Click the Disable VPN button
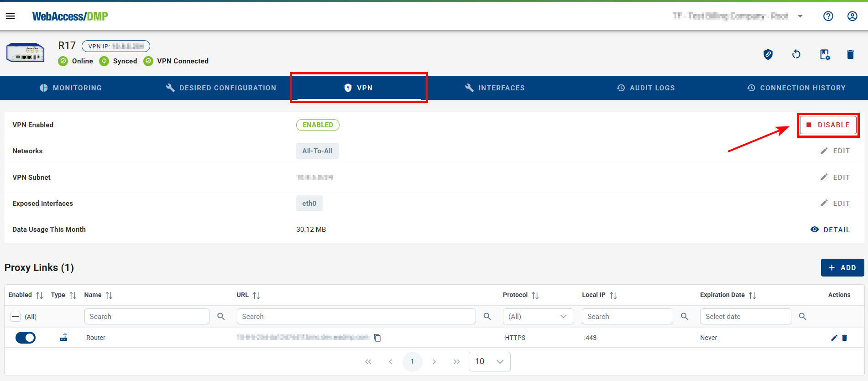Image resolution: width=868 pixels, height=381 pixels. pyautogui.click(x=828, y=125)
